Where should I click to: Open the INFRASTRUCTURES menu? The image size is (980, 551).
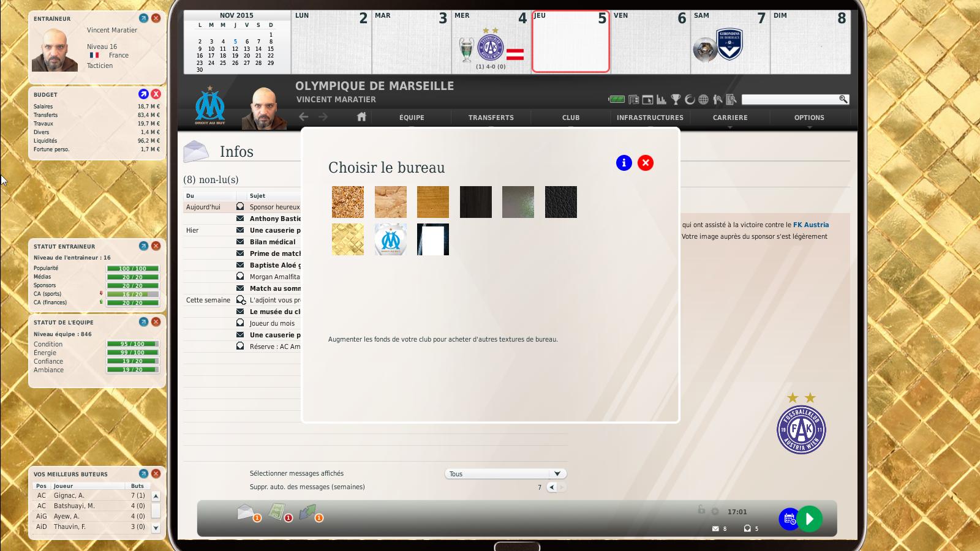[x=650, y=118]
